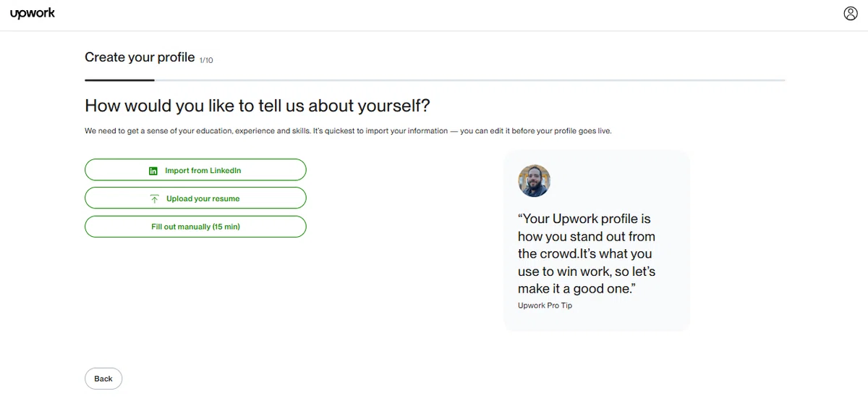
Task: Choose Import from LinkedIn
Action: pos(195,170)
